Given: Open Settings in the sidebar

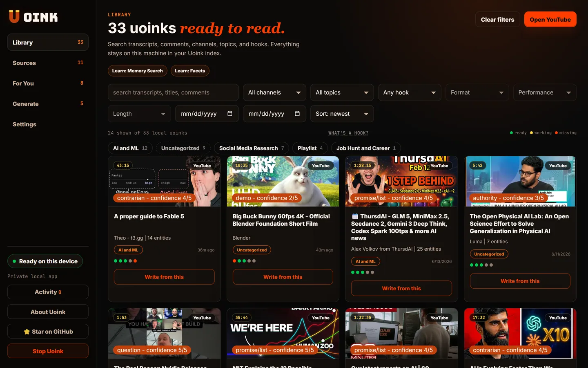Looking at the screenshot, I should click(x=48, y=124).
